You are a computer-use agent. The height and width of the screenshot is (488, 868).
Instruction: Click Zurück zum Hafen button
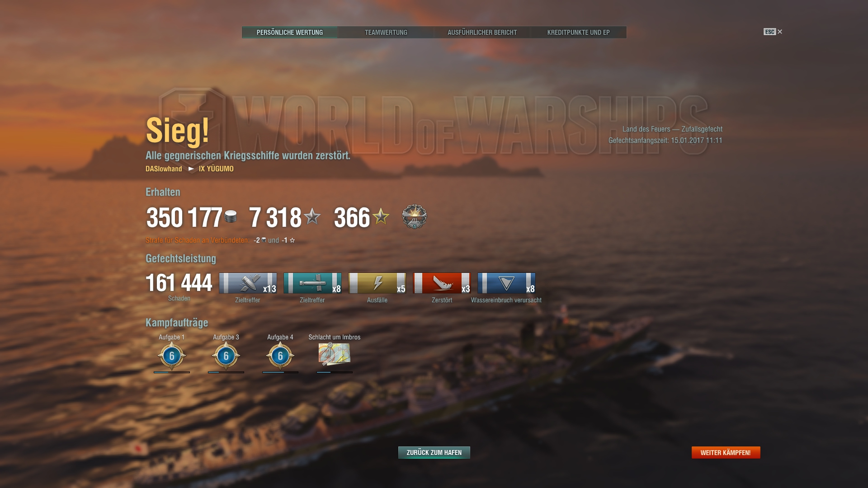pyautogui.click(x=434, y=452)
